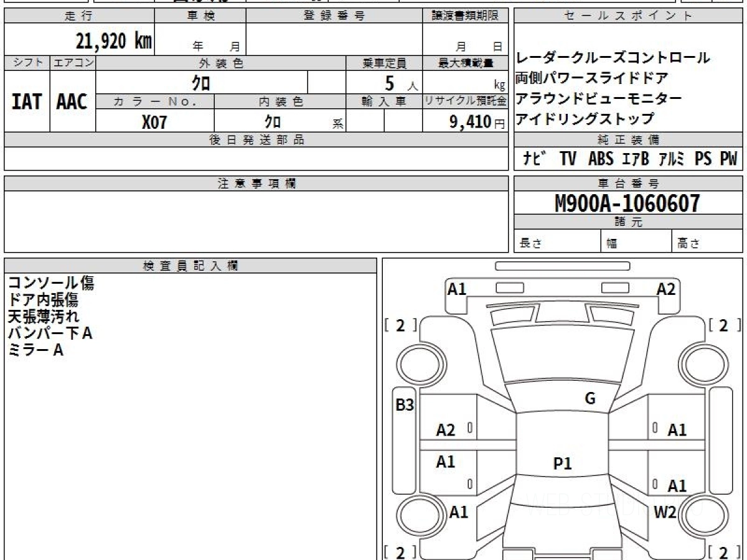Click the 車台番号 header
This screenshot has width=747, height=560.
[x=628, y=184]
